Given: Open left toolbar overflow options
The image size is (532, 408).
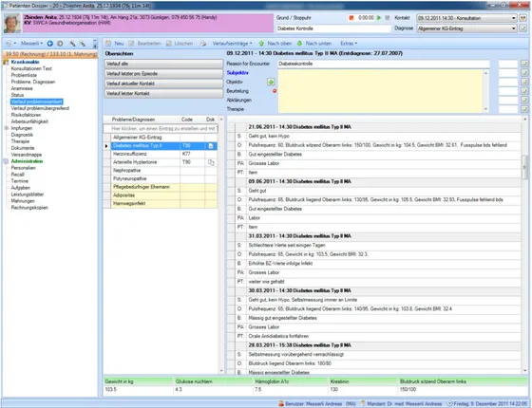Looking at the screenshot, I should 95,44.
